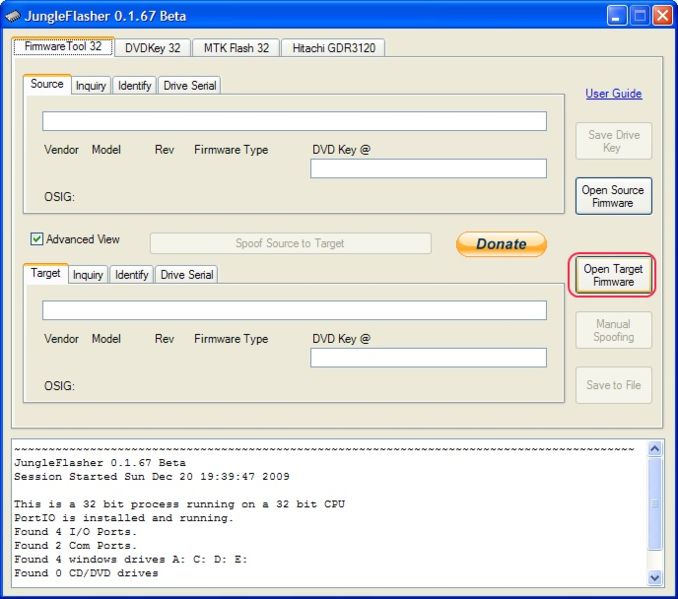Click the Source panel Vendor label
678x599 pixels.
coord(61,150)
